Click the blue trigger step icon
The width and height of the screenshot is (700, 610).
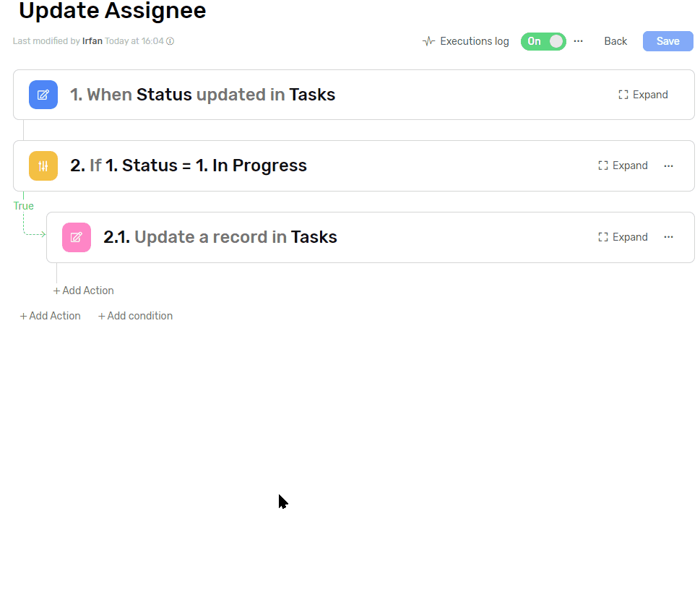43,95
